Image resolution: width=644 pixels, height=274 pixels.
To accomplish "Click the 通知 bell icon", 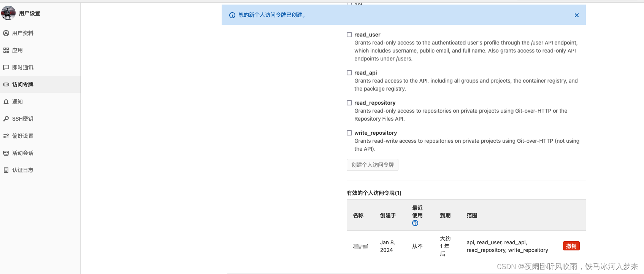I will (6, 102).
